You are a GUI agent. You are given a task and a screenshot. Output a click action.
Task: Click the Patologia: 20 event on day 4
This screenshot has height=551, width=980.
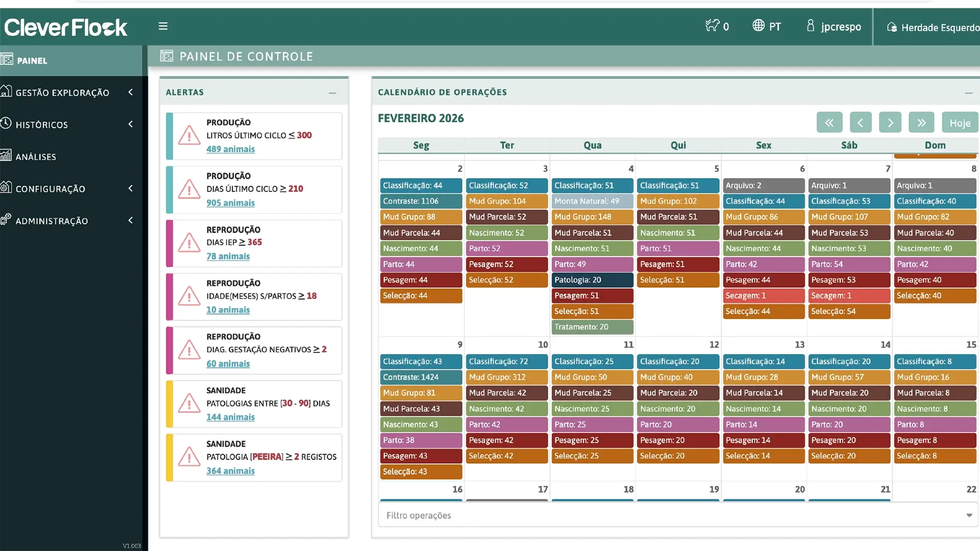point(592,280)
